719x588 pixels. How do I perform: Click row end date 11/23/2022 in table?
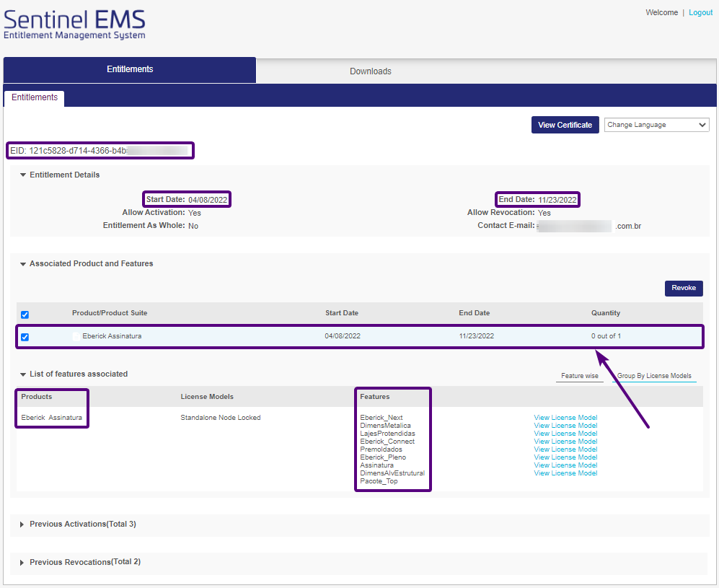pyautogui.click(x=477, y=336)
